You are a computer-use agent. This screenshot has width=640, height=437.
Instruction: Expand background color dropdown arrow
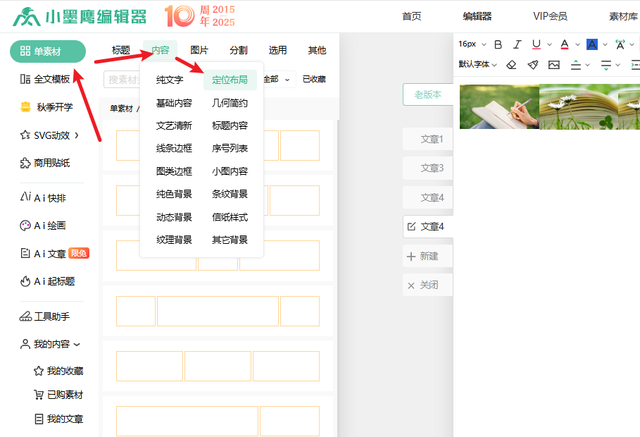(x=605, y=44)
